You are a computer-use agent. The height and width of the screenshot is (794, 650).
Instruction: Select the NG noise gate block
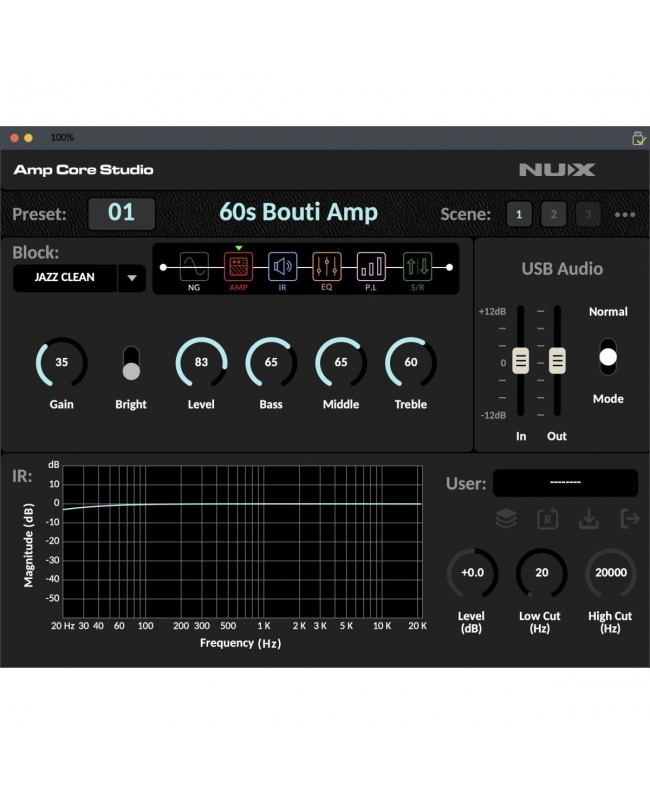194,267
